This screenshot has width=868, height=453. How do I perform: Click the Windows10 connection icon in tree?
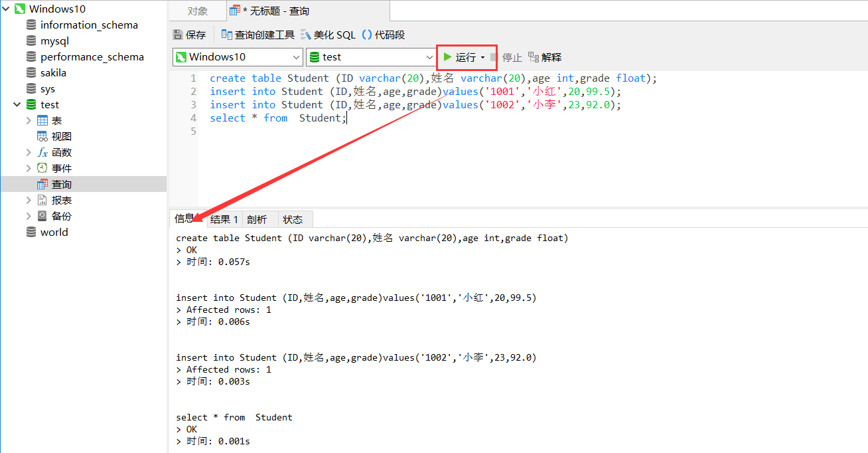(x=19, y=9)
